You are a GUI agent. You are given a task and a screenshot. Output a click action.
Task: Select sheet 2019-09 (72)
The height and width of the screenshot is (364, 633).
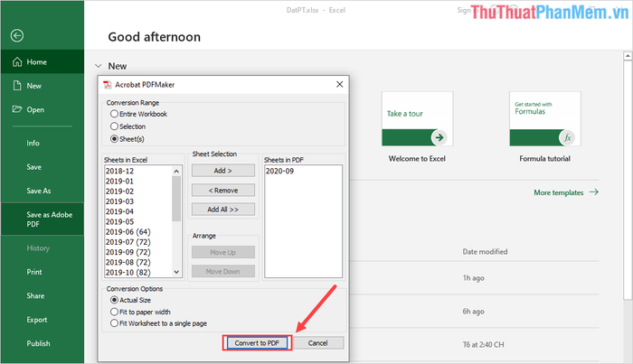(138, 252)
